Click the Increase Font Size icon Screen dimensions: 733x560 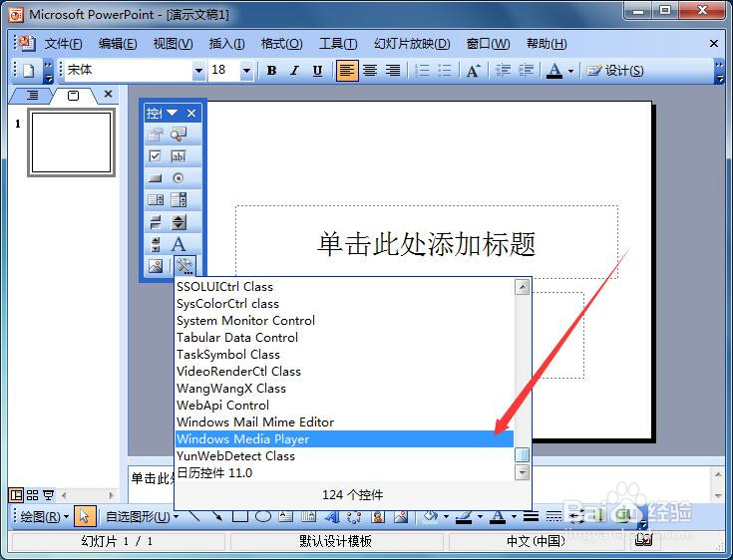point(473,71)
